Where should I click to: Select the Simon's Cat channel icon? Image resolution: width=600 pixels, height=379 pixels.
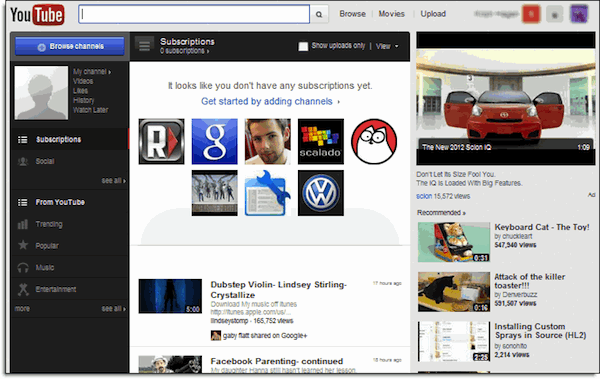(x=374, y=141)
